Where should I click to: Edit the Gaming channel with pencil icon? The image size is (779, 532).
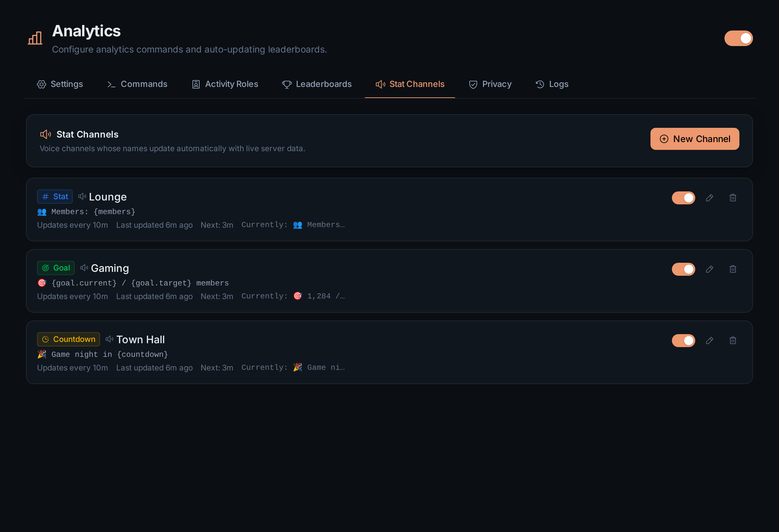point(710,269)
